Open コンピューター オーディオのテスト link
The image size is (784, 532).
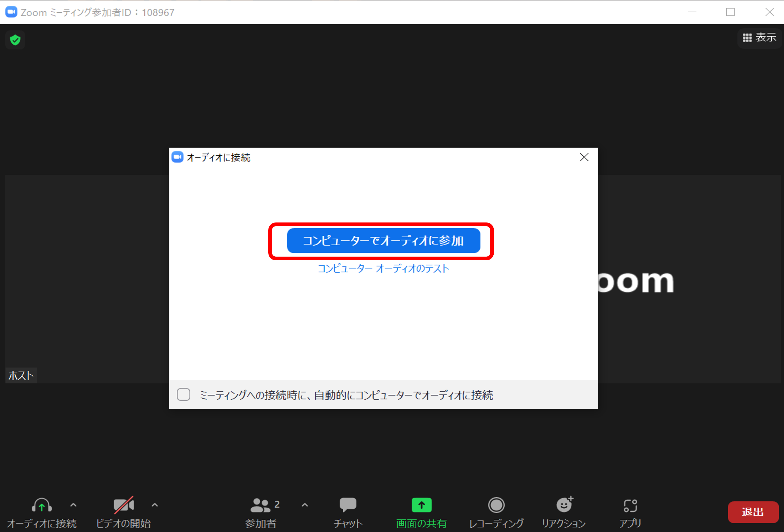[x=384, y=269]
